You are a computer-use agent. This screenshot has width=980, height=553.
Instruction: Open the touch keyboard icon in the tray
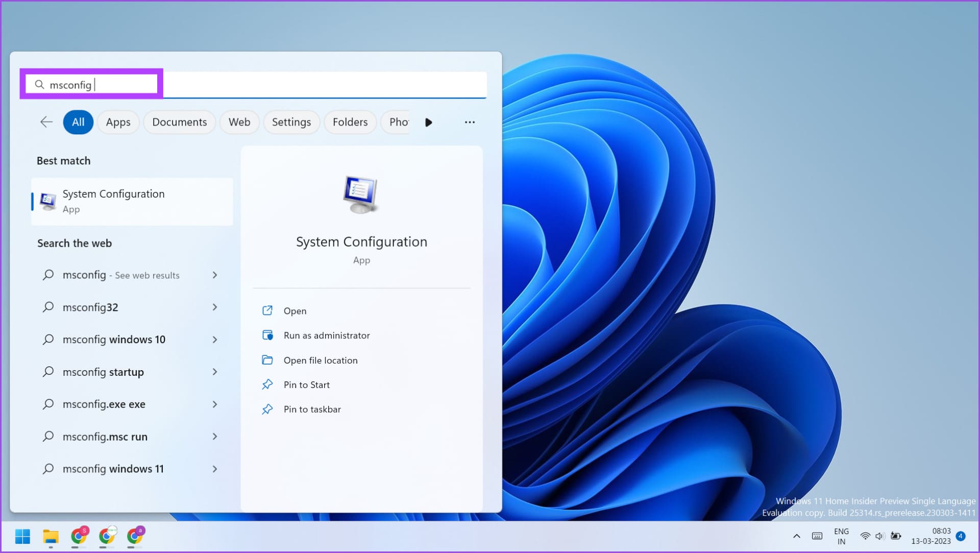click(817, 537)
